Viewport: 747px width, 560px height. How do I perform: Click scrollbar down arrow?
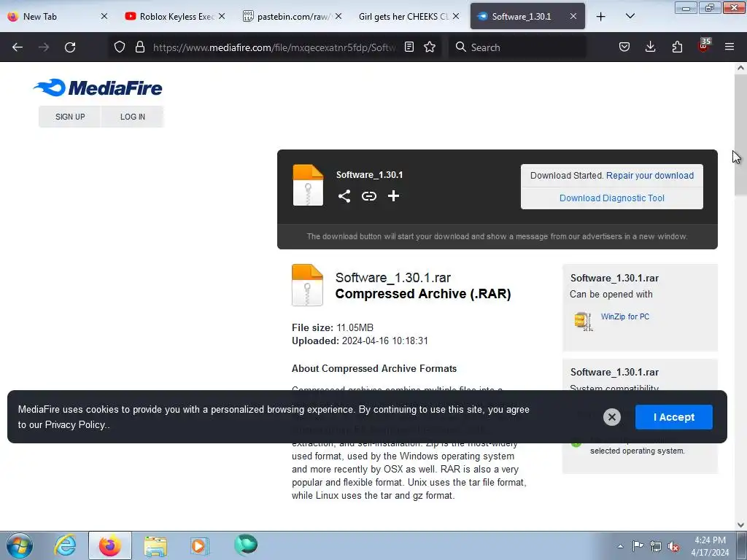point(740,525)
